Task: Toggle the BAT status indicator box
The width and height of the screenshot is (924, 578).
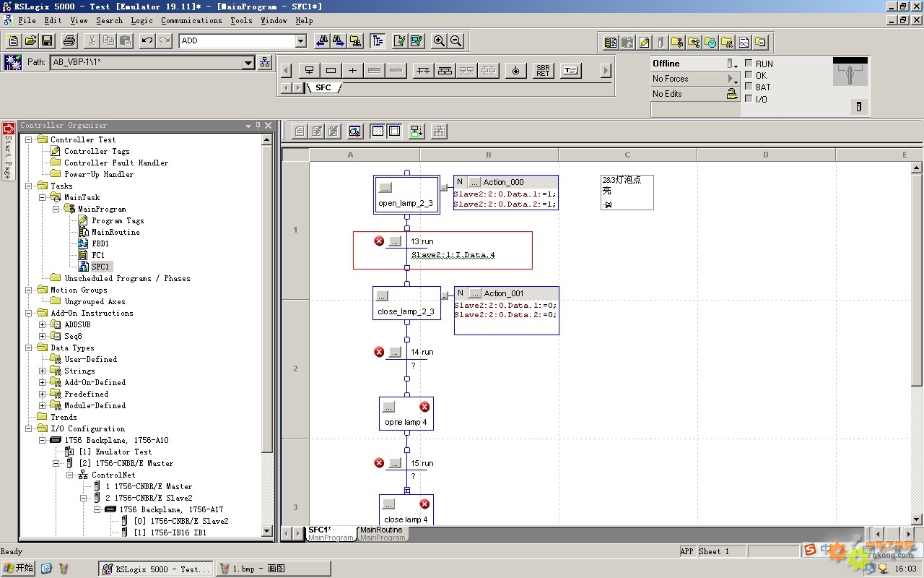Action: coord(749,87)
